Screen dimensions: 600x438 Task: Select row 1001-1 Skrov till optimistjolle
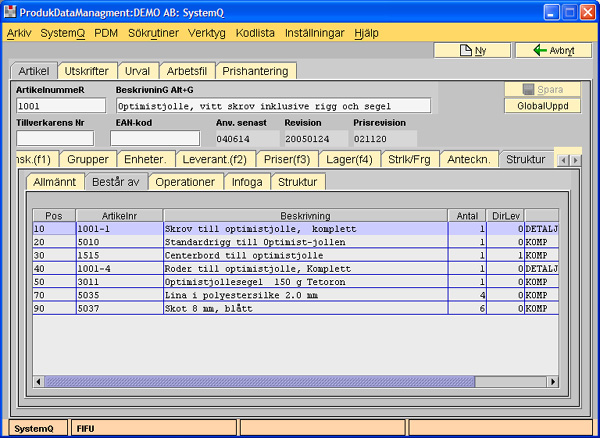point(295,229)
